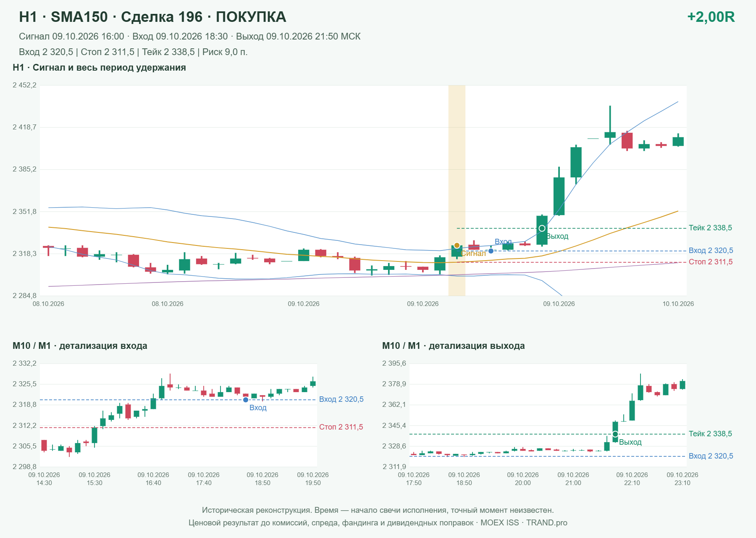Click the 'Историческая реконструкция' footer note
756x538 pixels.
378,510
